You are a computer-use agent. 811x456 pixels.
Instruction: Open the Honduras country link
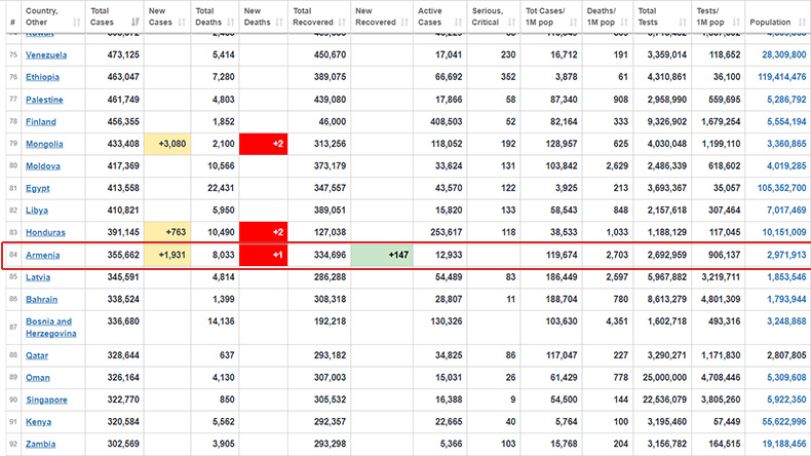click(46, 233)
